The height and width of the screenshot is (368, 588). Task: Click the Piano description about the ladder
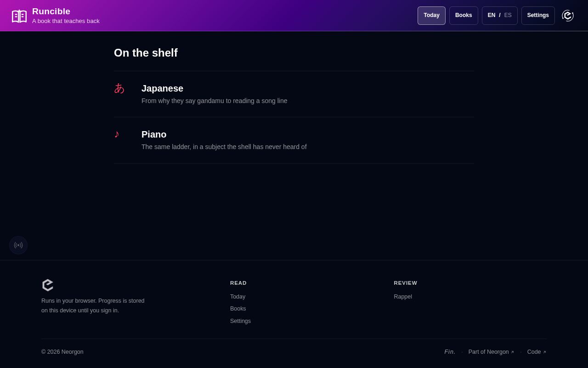coord(224,147)
